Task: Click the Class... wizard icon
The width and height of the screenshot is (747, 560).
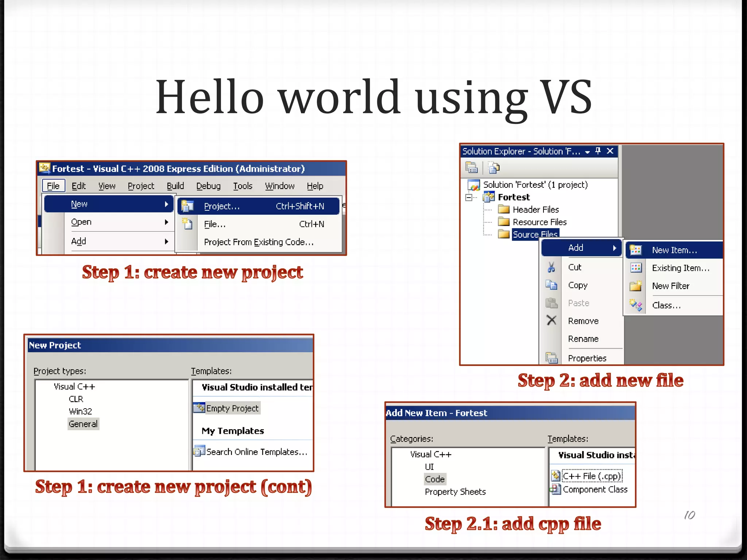Action: pos(636,305)
